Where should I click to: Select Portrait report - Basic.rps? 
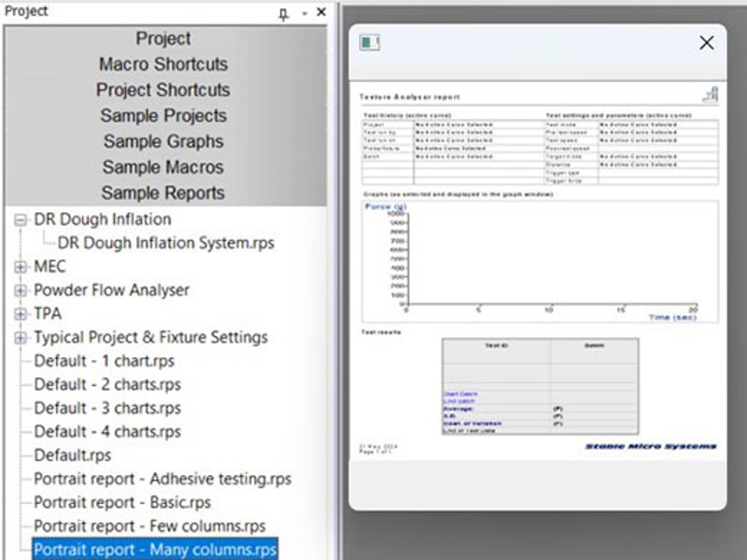(122, 502)
